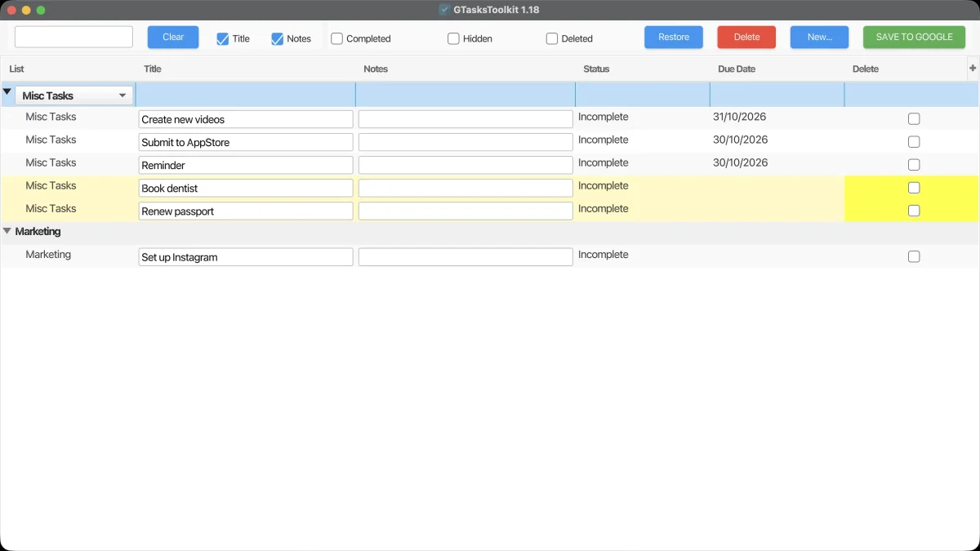Enable the Deleted filter checkbox
The height and width of the screenshot is (551, 980).
[x=552, y=38]
